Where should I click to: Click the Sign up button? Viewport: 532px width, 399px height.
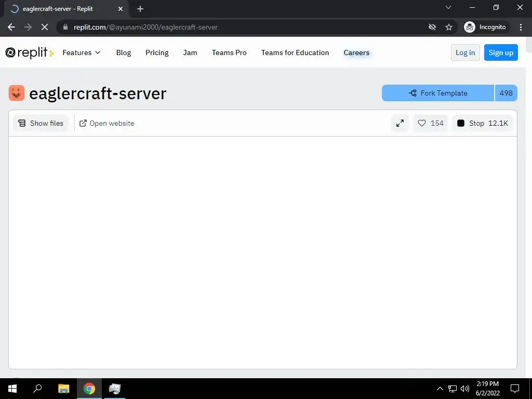501,52
